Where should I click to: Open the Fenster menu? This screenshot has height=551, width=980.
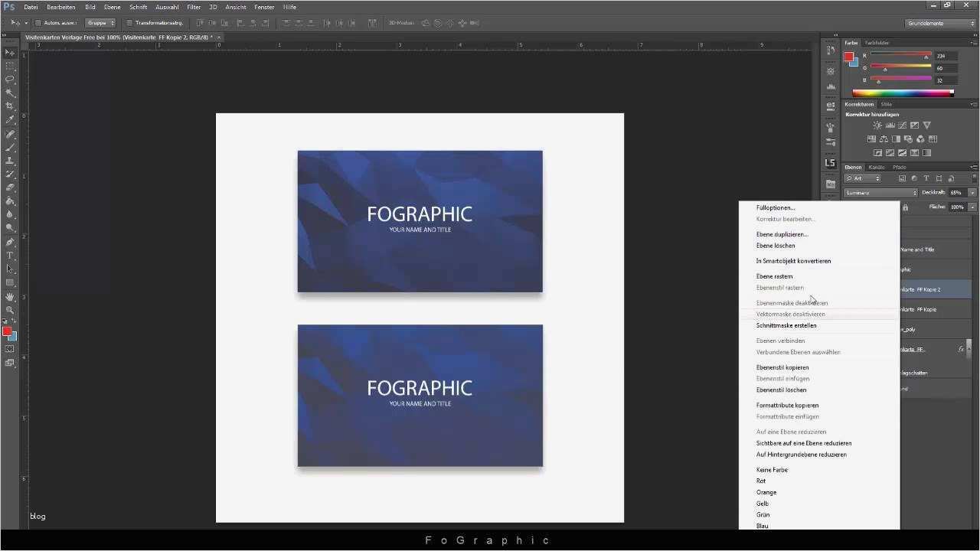tap(264, 7)
